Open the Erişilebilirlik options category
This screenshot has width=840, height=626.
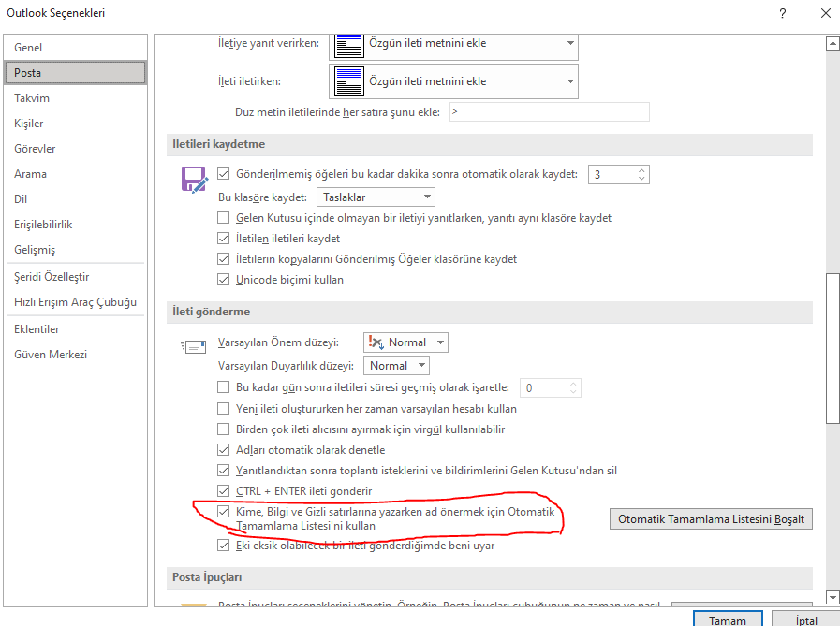75,225
